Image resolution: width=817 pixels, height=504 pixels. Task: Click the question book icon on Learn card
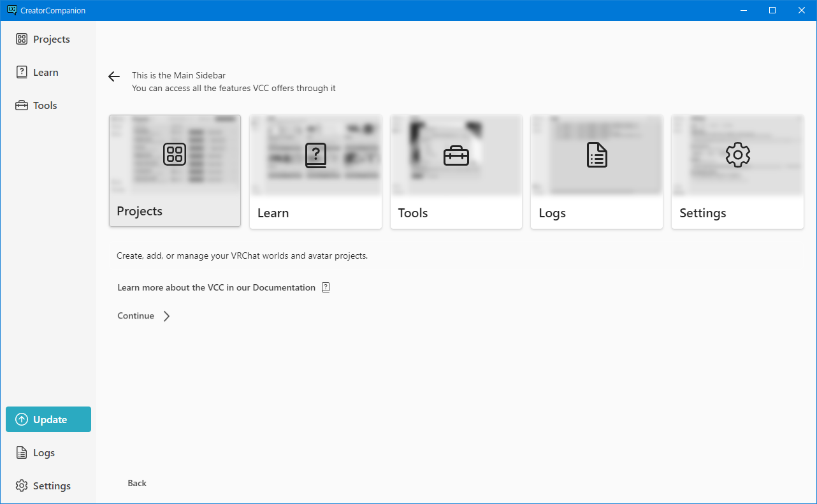[x=315, y=155]
